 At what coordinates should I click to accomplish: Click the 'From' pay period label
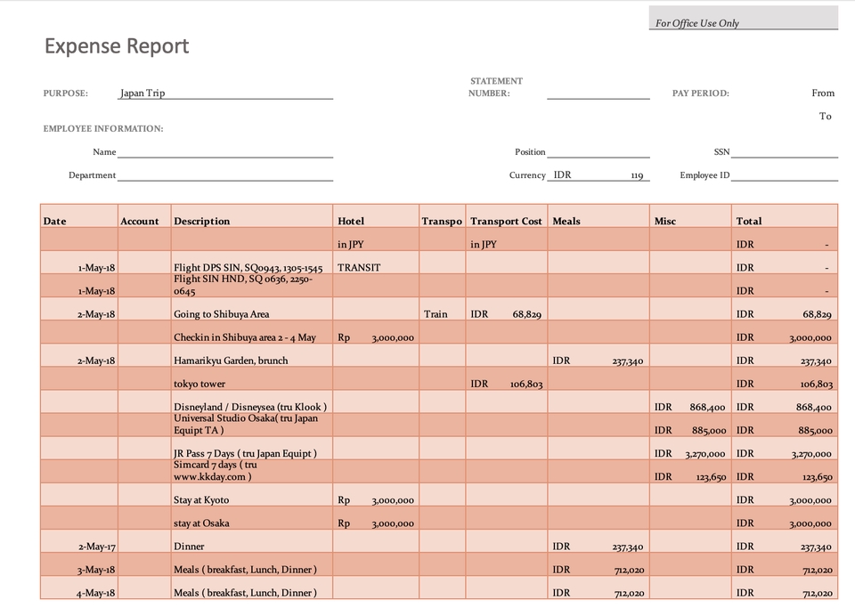click(x=823, y=93)
